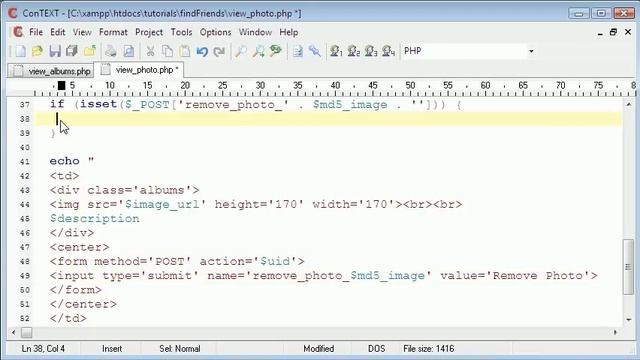Click the horizontal scrollbar left arrow

(13, 333)
